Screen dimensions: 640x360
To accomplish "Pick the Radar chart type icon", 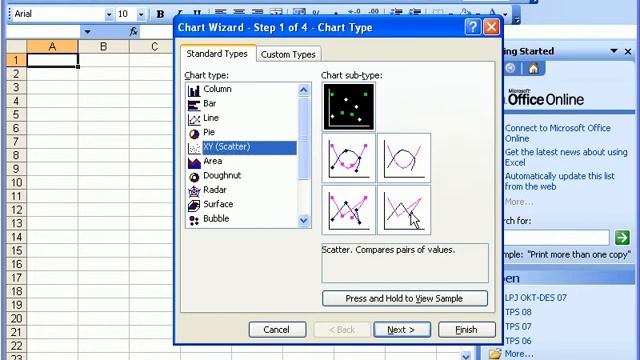I will coord(194,191).
